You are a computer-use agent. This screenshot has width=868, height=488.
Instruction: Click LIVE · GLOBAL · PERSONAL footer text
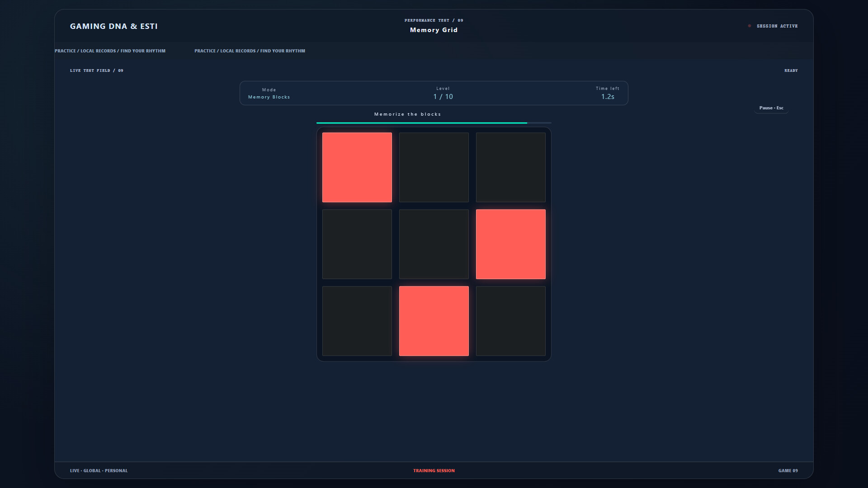point(99,471)
